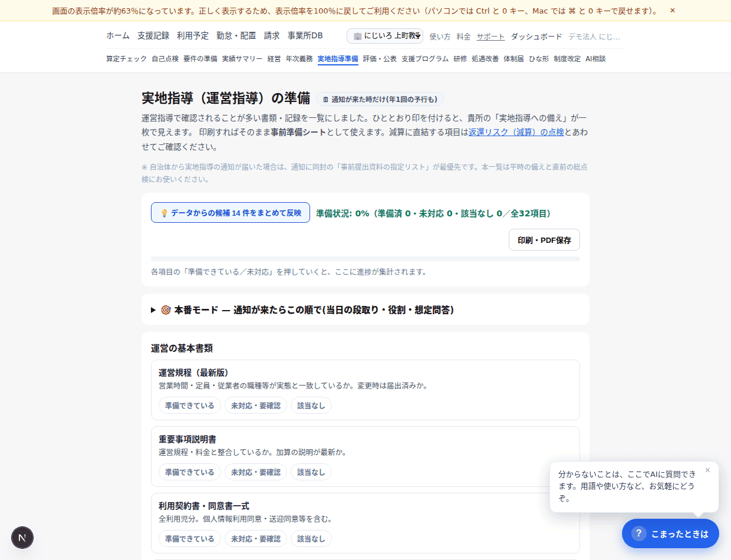Click 準備状況: 0% status text

(433, 213)
